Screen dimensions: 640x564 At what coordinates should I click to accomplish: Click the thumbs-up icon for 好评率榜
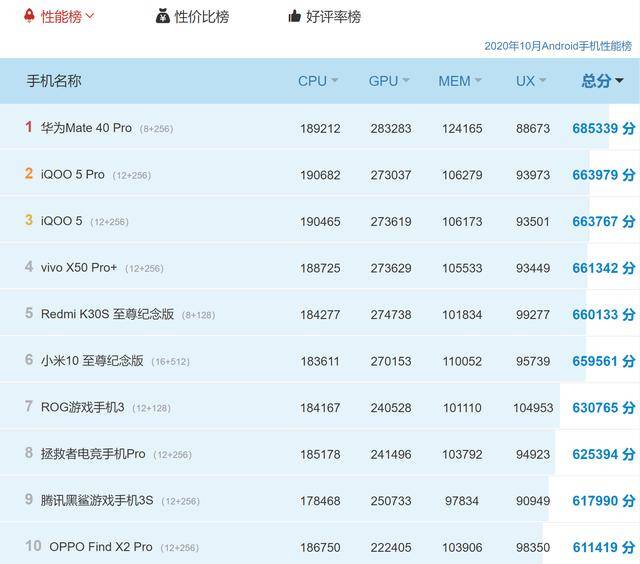click(x=294, y=16)
